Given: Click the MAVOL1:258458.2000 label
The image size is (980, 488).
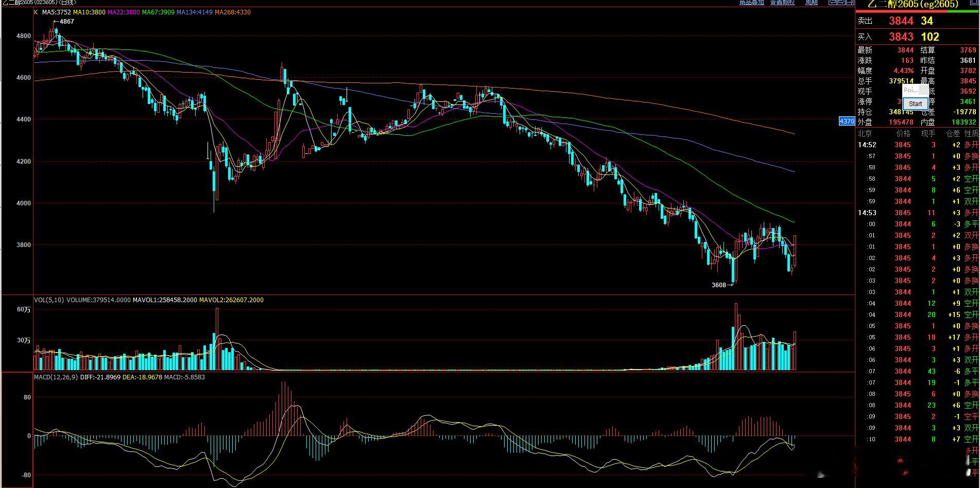Looking at the screenshot, I should [165, 300].
